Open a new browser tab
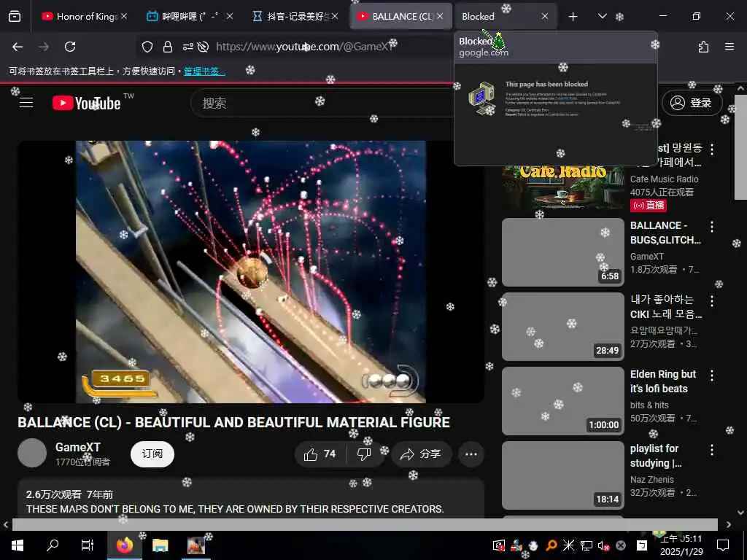 coord(573,17)
